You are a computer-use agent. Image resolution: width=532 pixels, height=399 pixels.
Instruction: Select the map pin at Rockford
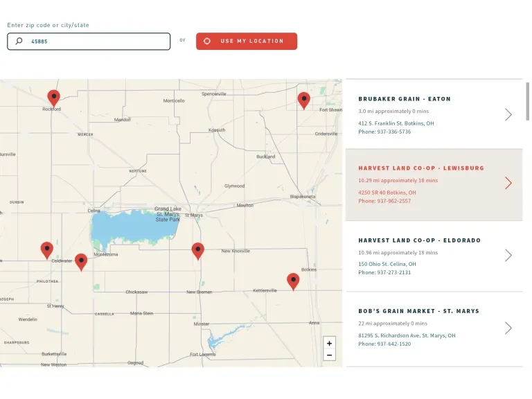53,98
